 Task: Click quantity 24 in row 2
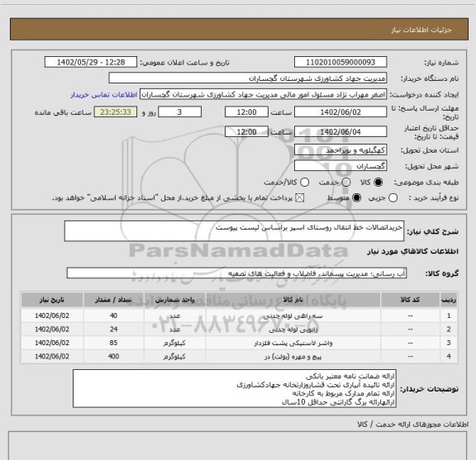coord(113,330)
